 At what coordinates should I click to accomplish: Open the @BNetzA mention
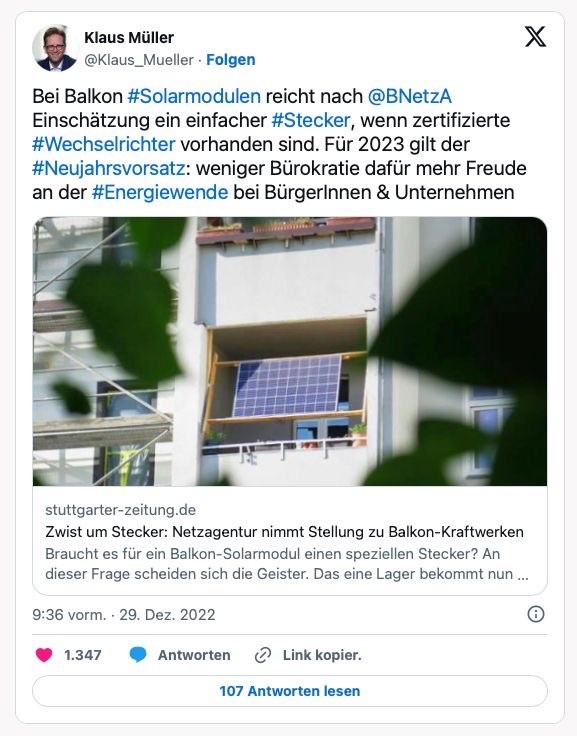point(409,96)
